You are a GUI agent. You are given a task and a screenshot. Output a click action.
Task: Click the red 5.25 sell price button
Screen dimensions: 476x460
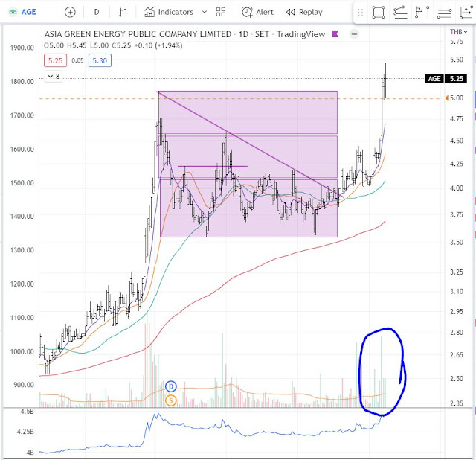pyautogui.click(x=56, y=60)
